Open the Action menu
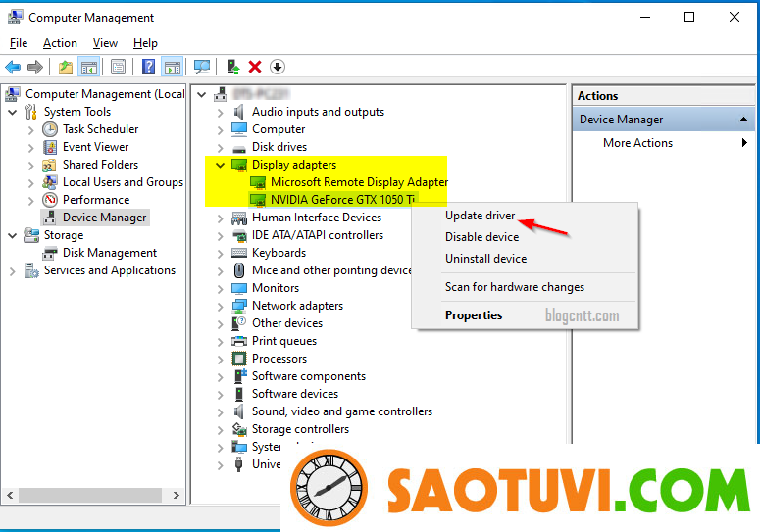The image size is (760, 532). [60, 43]
